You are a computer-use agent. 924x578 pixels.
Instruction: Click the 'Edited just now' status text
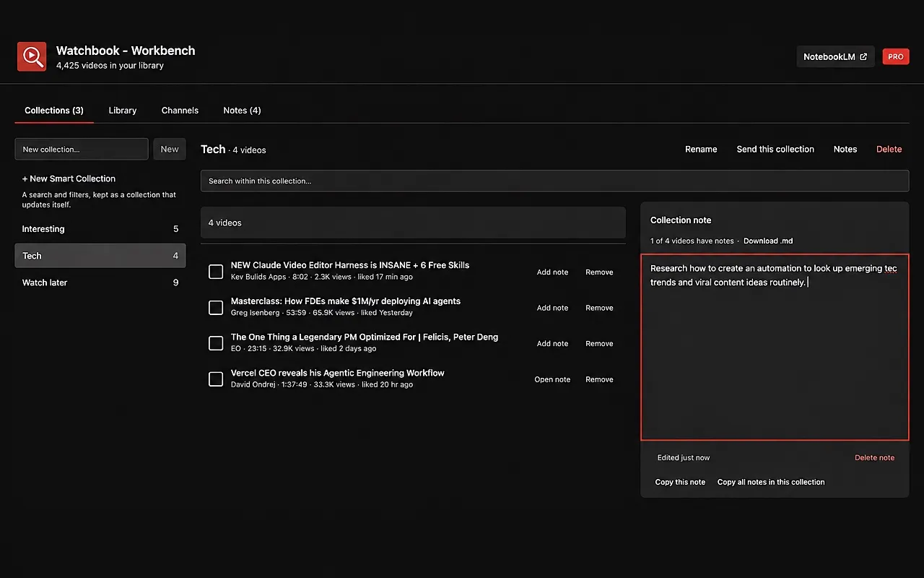coord(684,457)
